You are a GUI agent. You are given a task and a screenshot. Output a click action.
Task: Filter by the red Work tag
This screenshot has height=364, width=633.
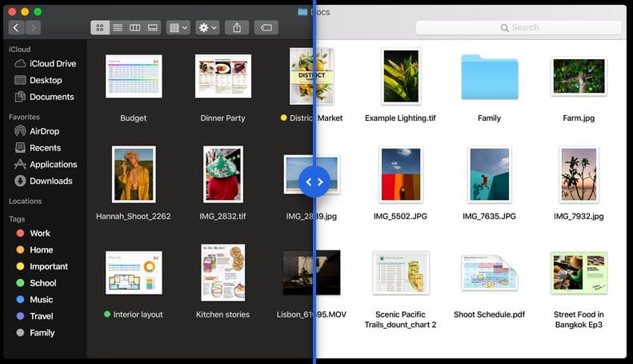tap(33, 234)
